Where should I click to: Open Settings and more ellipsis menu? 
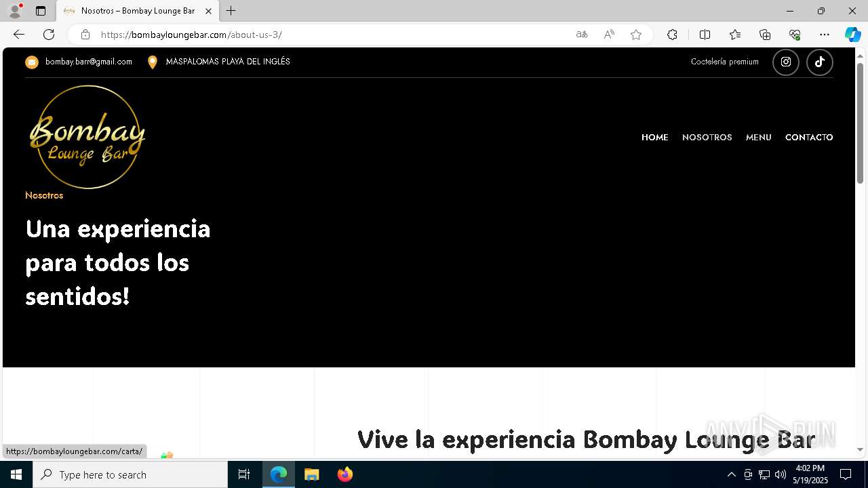[x=825, y=35]
